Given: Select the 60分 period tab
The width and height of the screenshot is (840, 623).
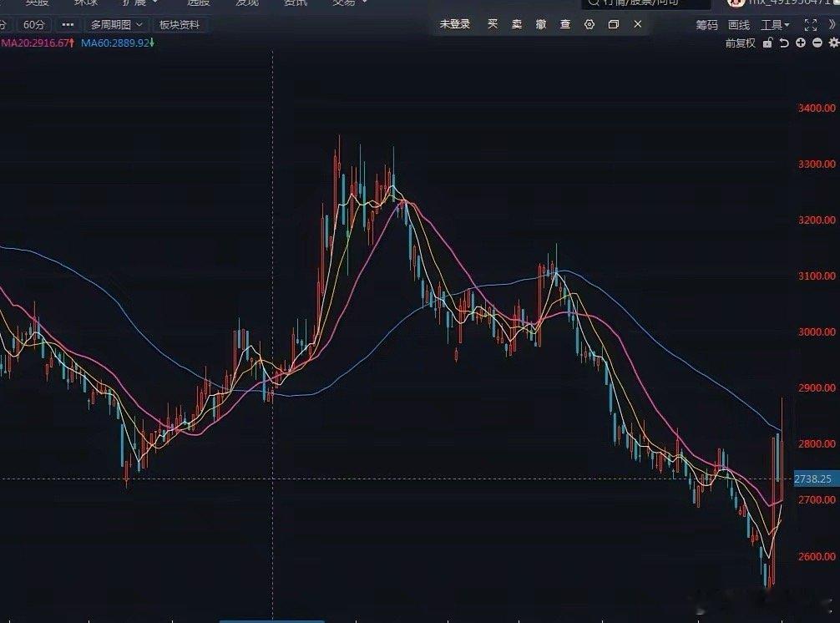Looking at the screenshot, I should point(34,25).
